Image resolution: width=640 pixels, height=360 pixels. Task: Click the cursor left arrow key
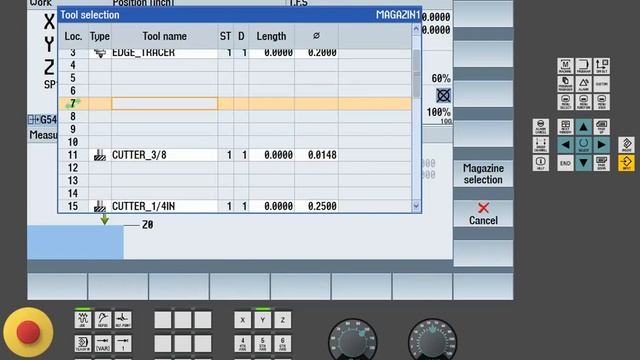point(565,145)
